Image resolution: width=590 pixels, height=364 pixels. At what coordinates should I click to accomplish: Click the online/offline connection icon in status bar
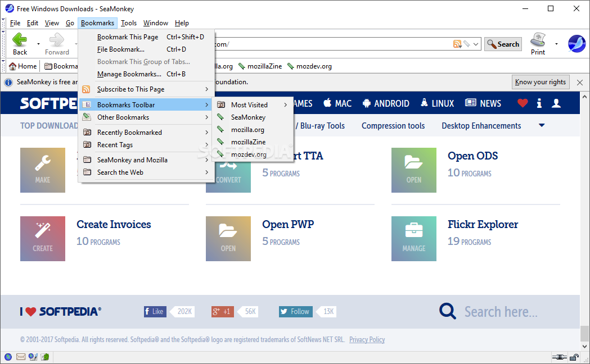(x=560, y=357)
